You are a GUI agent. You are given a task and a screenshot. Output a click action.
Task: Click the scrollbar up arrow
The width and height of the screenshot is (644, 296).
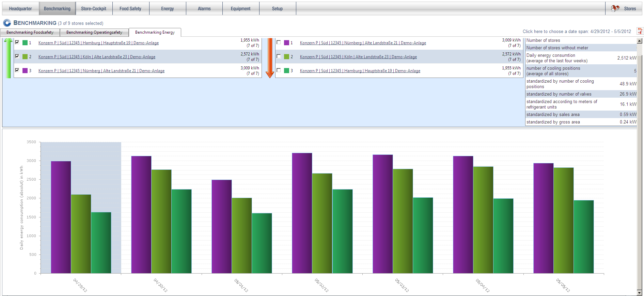click(x=640, y=41)
